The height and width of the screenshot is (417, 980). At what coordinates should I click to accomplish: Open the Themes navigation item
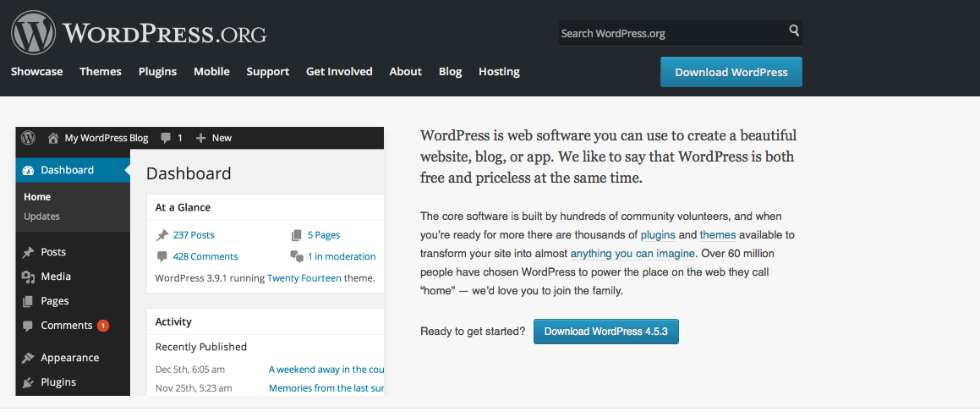coord(101,71)
